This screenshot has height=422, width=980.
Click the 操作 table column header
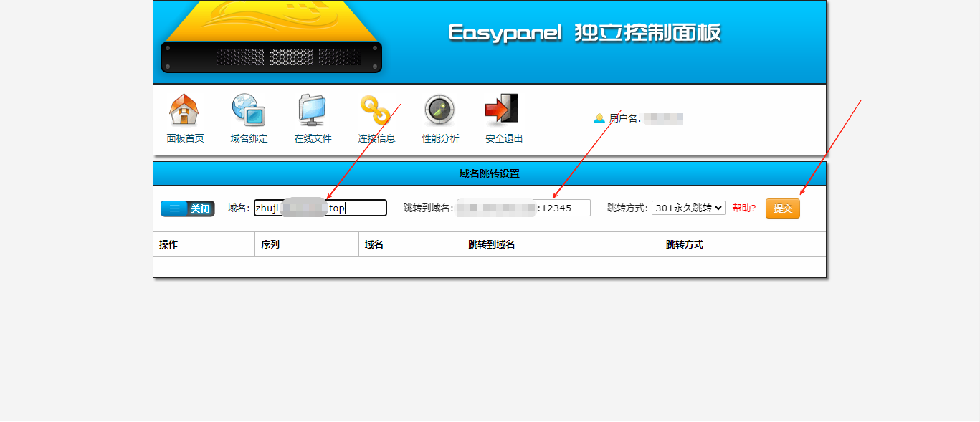166,244
